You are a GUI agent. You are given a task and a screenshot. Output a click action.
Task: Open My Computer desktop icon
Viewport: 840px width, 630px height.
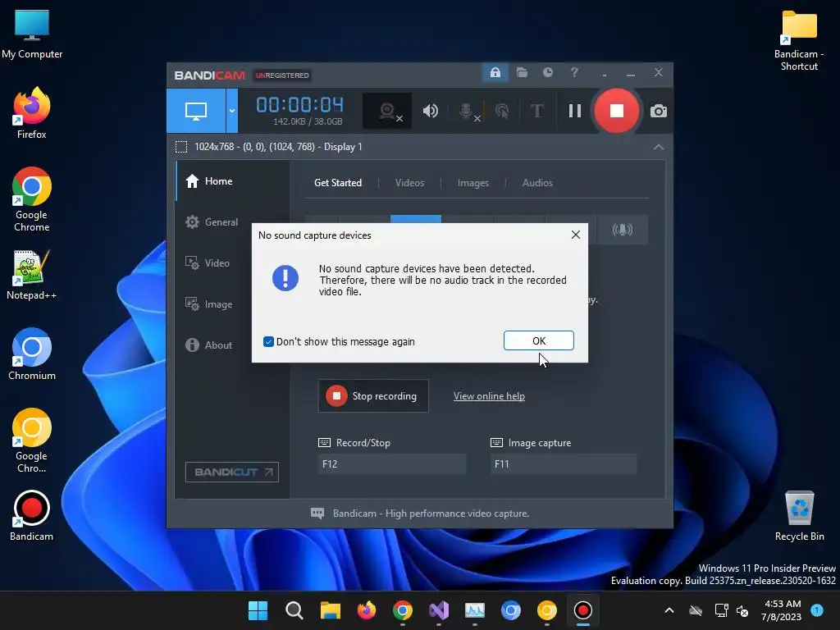[x=32, y=33]
